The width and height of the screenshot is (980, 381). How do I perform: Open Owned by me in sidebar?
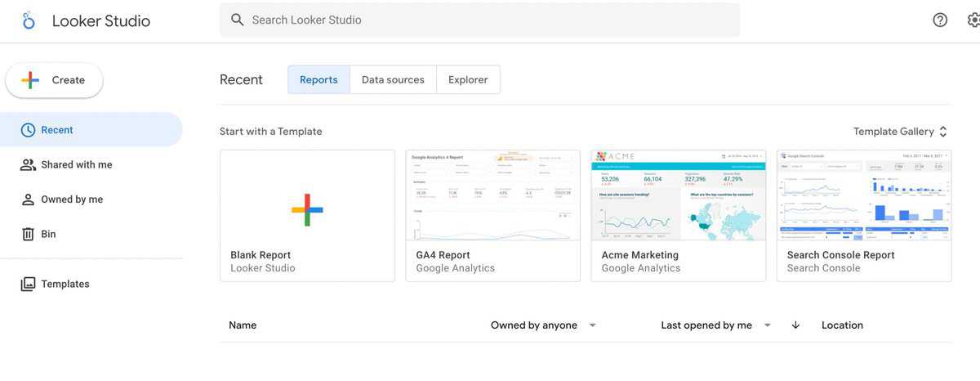91,199
